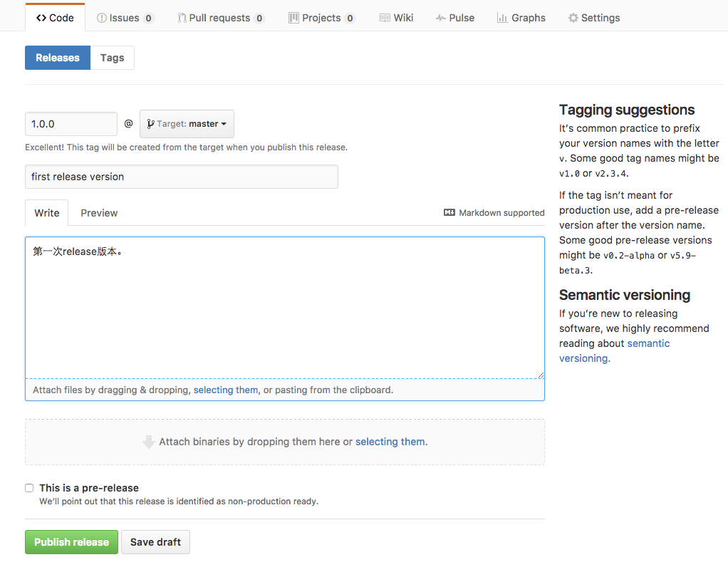Click the release description text area

pos(285,306)
